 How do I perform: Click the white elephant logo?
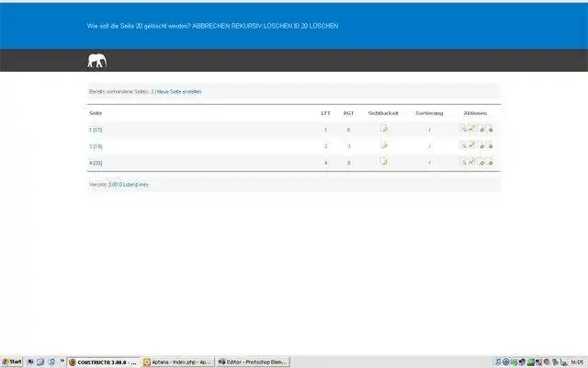click(x=97, y=61)
